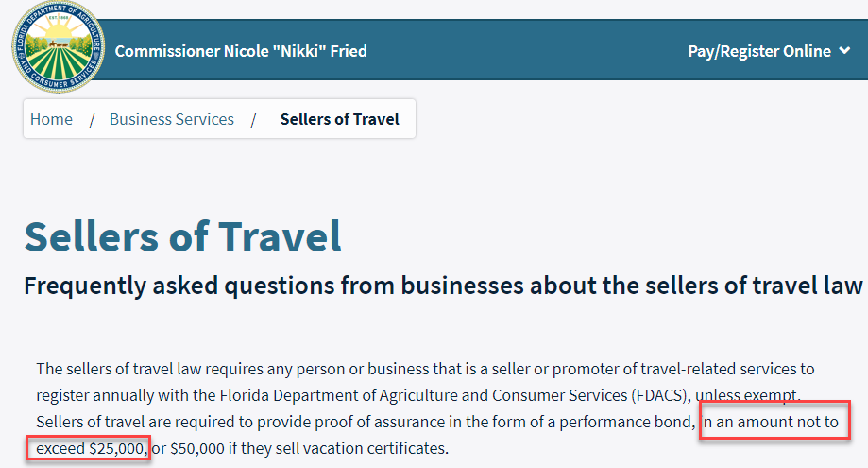Click the Frequently asked questions subheading
Viewport: 868px width, 468px height.
click(x=442, y=285)
